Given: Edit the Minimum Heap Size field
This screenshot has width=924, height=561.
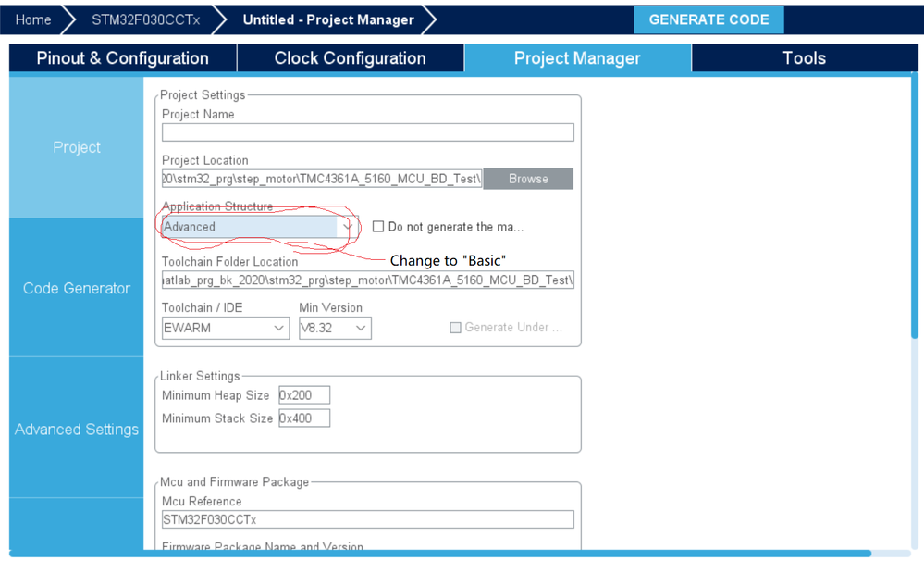Looking at the screenshot, I should click(304, 395).
